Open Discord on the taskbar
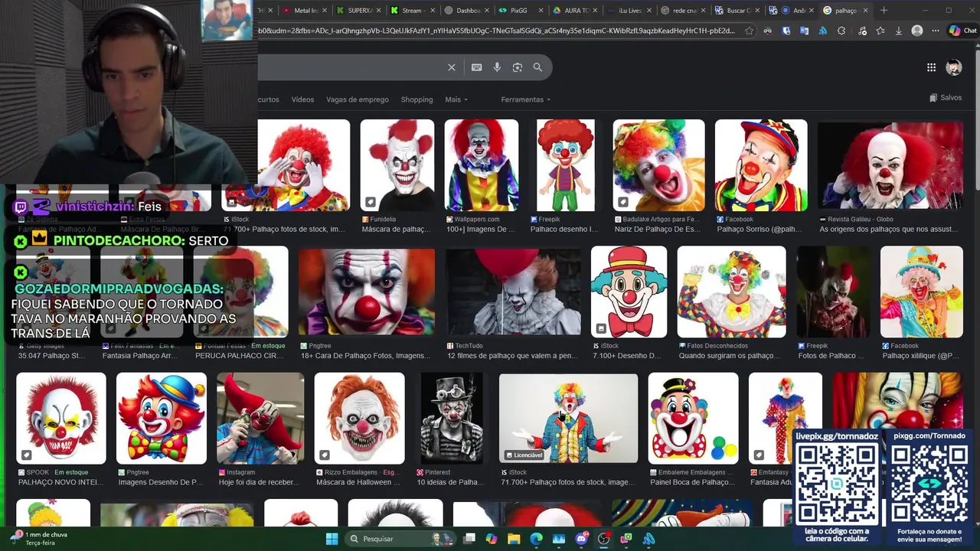Image resolution: width=980 pixels, height=551 pixels. point(581,539)
